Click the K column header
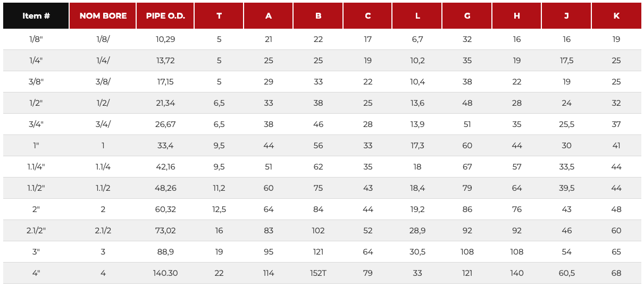This screenshot has height=287, width=644. (x=616, y=16)
